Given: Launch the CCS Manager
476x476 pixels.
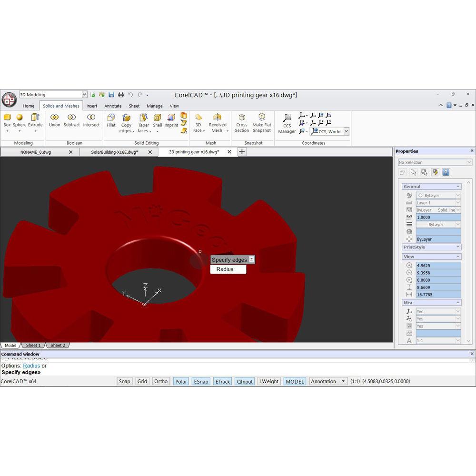Looking at the screenshot, I should coord(287,123).
